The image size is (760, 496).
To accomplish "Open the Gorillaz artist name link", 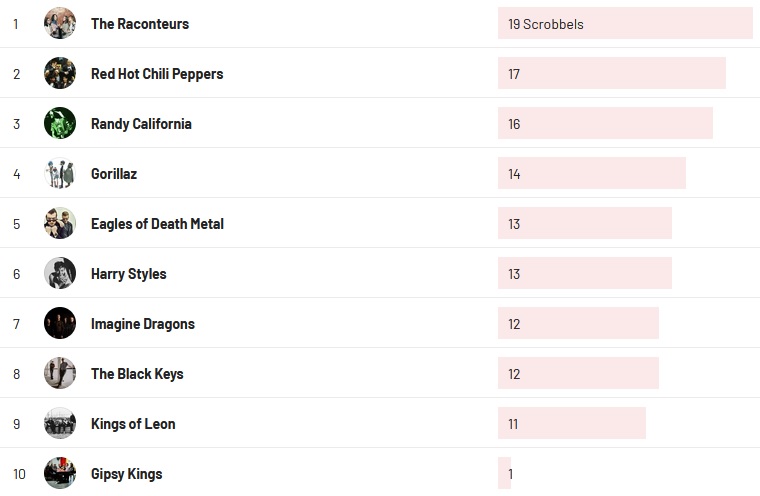I will 114,174.
